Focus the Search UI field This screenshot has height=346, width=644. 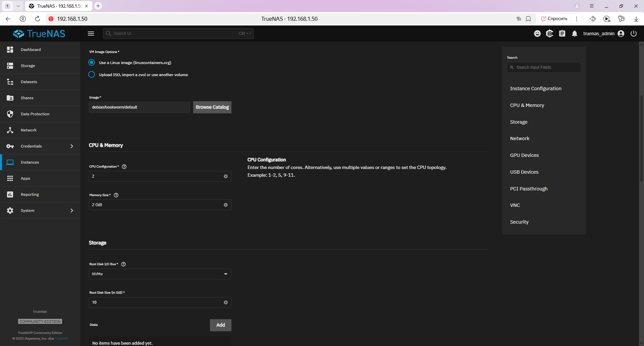[x=178, y=34]
